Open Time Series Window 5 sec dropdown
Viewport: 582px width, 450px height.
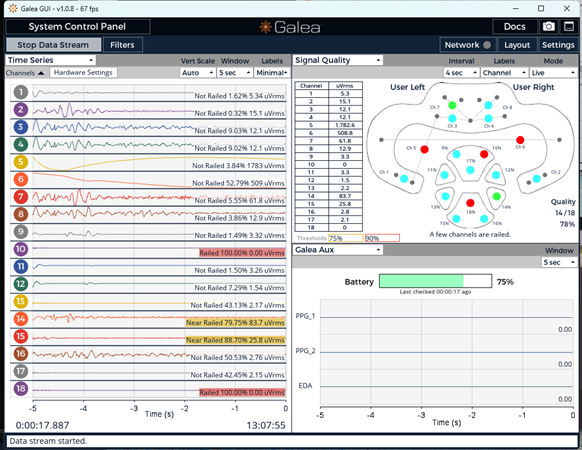(x=235, y=73)
